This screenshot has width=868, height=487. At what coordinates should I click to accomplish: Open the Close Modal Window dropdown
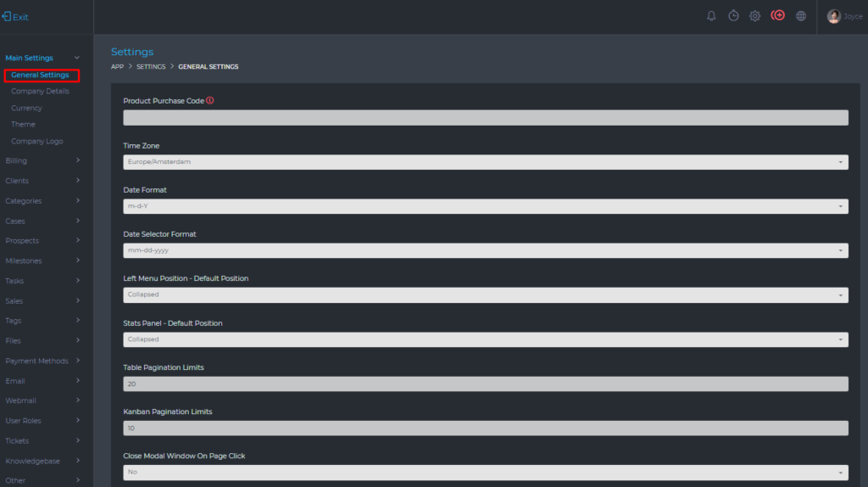(x=486, y=473)
